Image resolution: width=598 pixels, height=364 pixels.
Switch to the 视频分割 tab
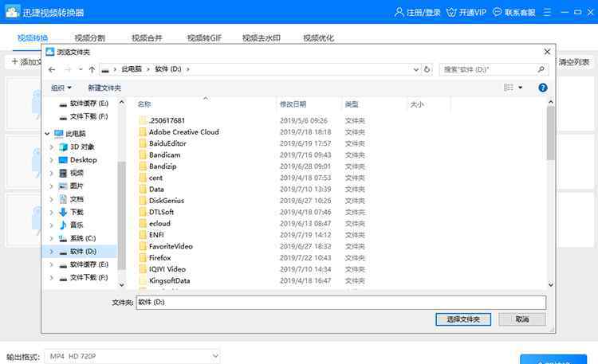89,37
